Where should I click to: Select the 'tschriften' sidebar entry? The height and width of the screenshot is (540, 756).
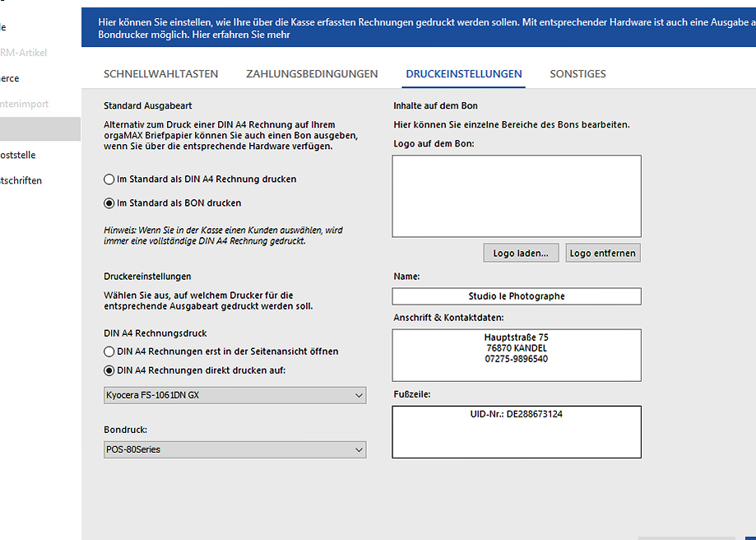(x=21, y=180)
